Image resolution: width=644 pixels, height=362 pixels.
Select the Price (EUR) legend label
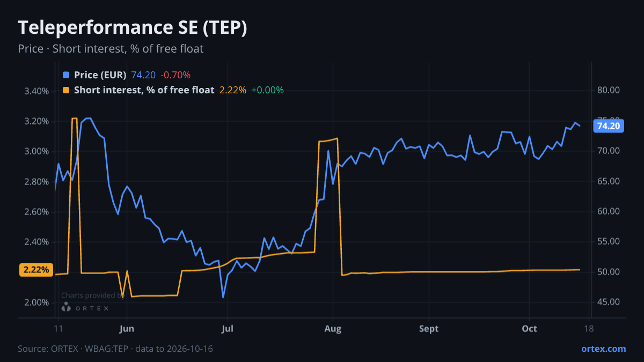tap(100, 75)
